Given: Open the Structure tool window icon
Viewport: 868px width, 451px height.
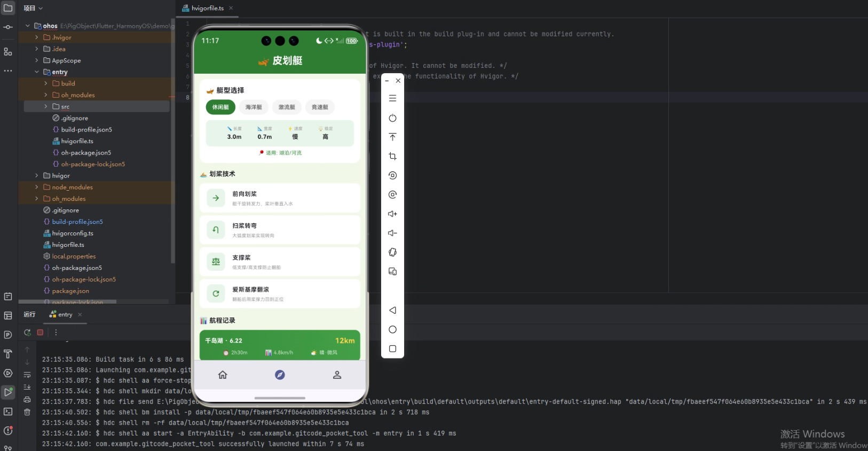Looking at the screenshot, I should tap(8, 52).
